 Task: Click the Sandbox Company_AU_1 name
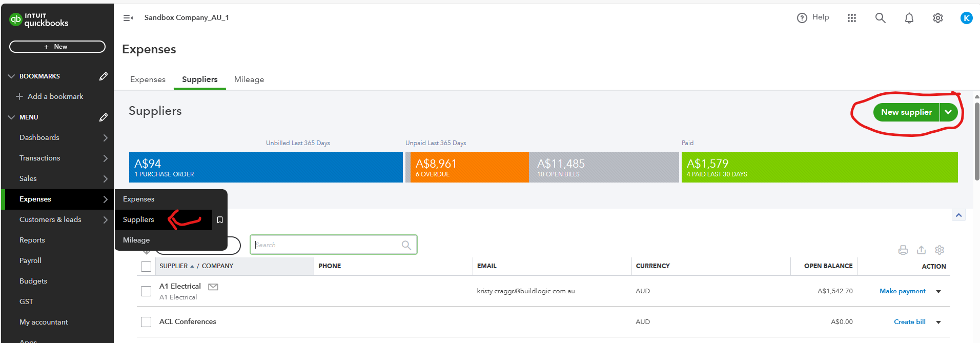click(187, 17)
